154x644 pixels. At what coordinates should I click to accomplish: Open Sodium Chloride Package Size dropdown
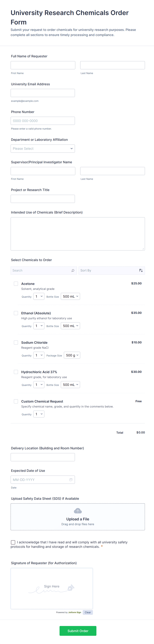(x=72, y=355)
